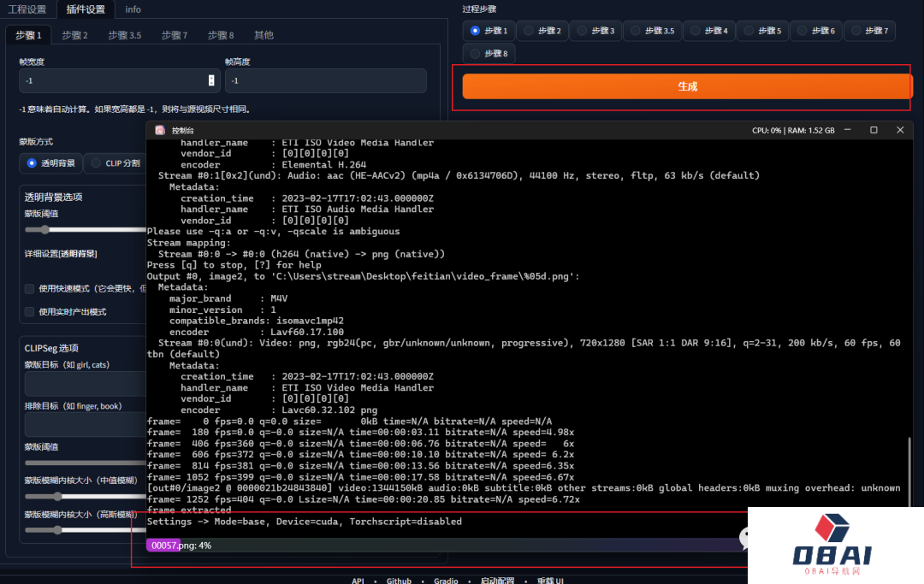924x584 pixels.
Task: Switch to the 工程设置 tab
Action: [27, 9]
